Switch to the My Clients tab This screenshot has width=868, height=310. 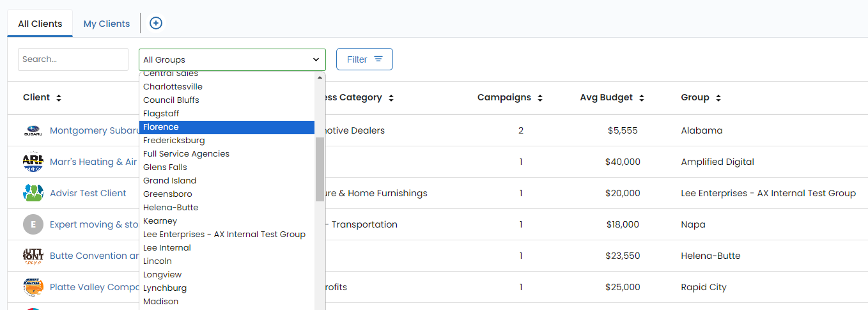point(106,24)
